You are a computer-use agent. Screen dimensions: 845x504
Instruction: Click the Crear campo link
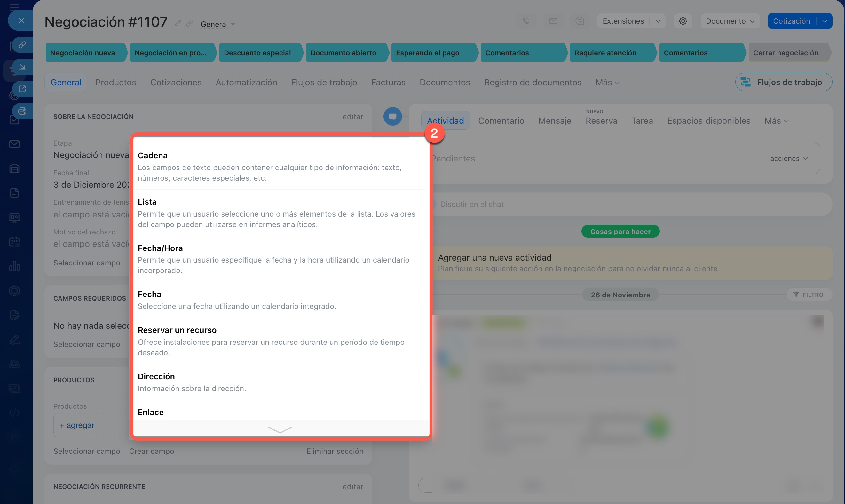(152, 451)
